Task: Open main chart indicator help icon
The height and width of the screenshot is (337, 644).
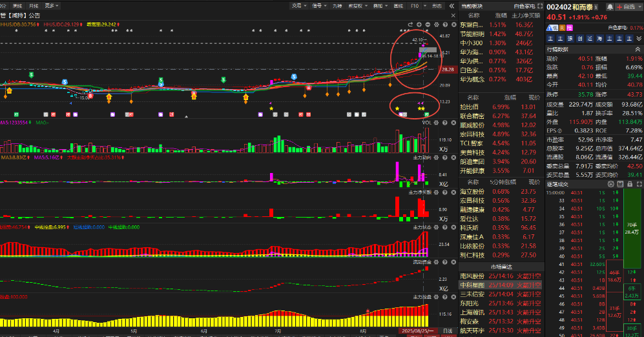Action: (x=445, y=25)
